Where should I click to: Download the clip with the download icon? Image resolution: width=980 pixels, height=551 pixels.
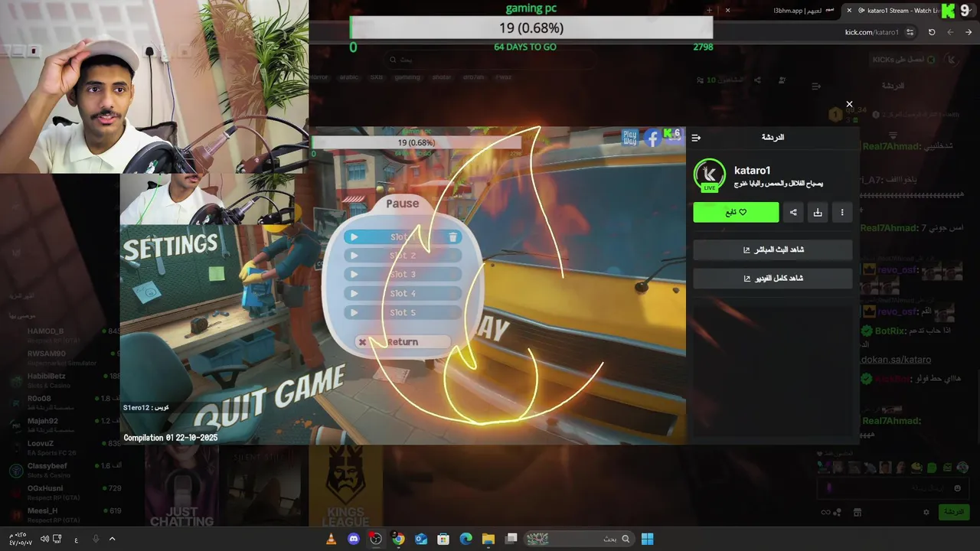point(818,212)
